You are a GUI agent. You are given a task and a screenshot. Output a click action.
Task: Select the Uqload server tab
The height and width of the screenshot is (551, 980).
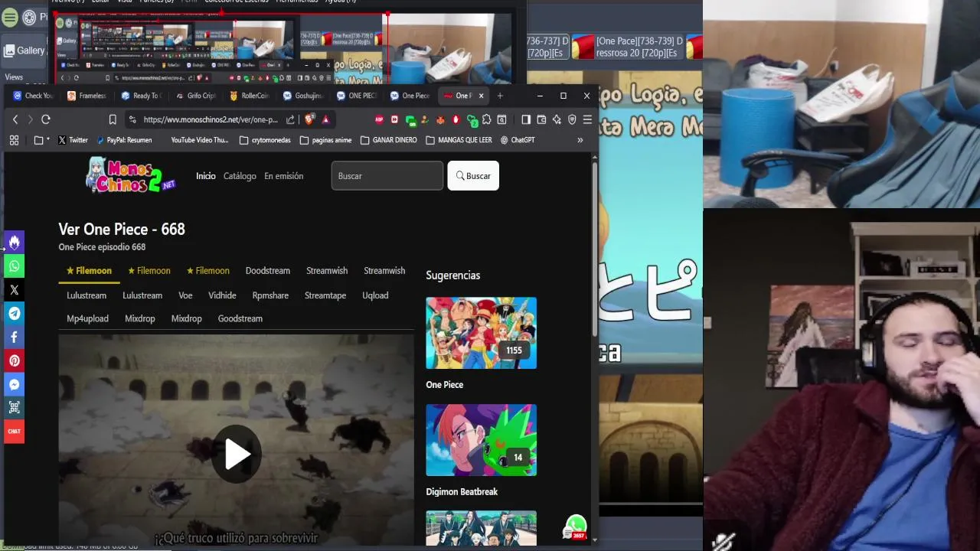(x=375, y=295)
